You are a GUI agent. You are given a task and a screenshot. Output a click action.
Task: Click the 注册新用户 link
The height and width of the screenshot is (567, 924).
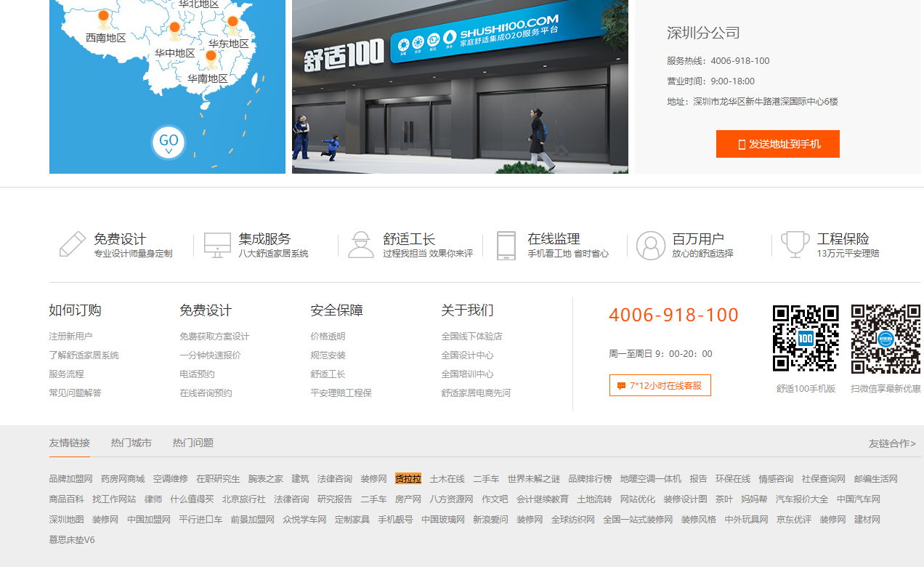70,336
